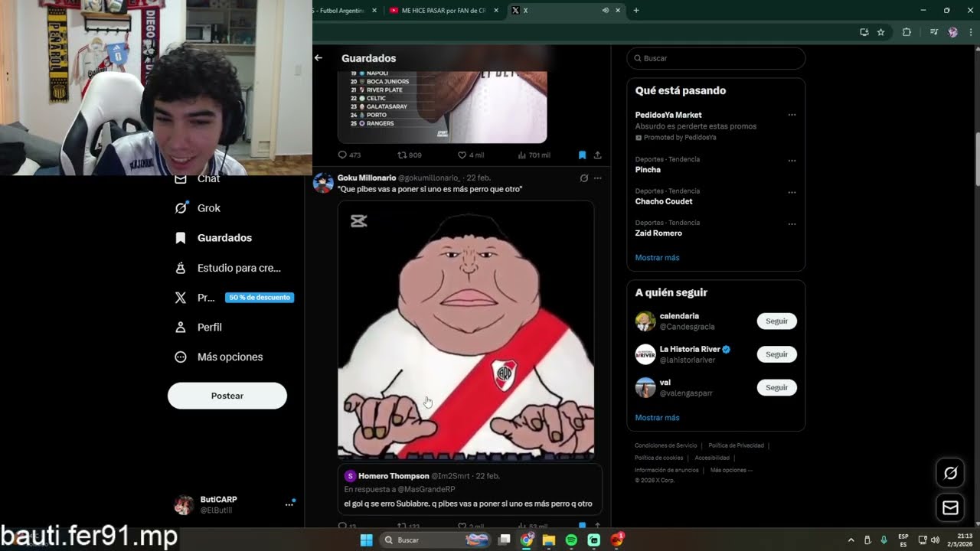The width and height of the screenshot is (980, 551).
Task: Open Chrome media controls icon
Action: pos(934,32)
